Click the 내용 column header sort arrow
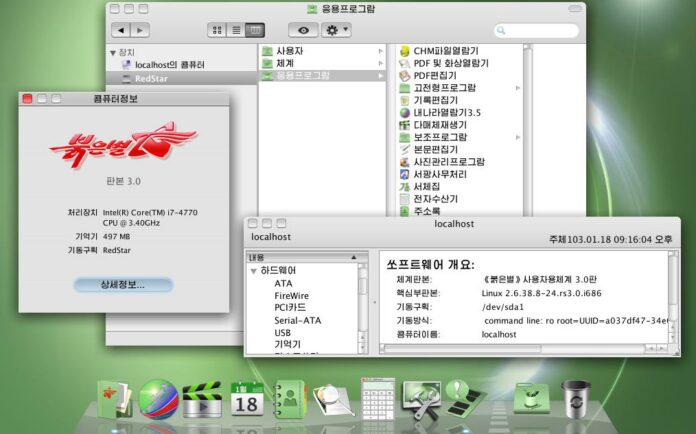The height and width of the screenshot is (434, 696). [354, 257]
